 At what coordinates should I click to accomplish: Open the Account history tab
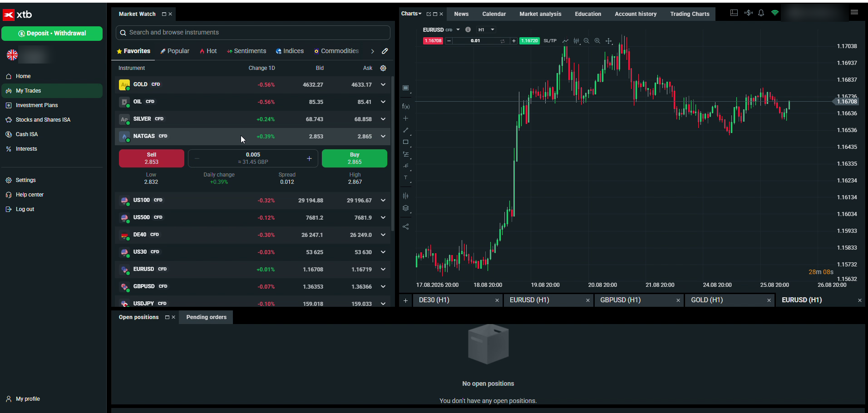pyautogui.click(x=636, y=14)
